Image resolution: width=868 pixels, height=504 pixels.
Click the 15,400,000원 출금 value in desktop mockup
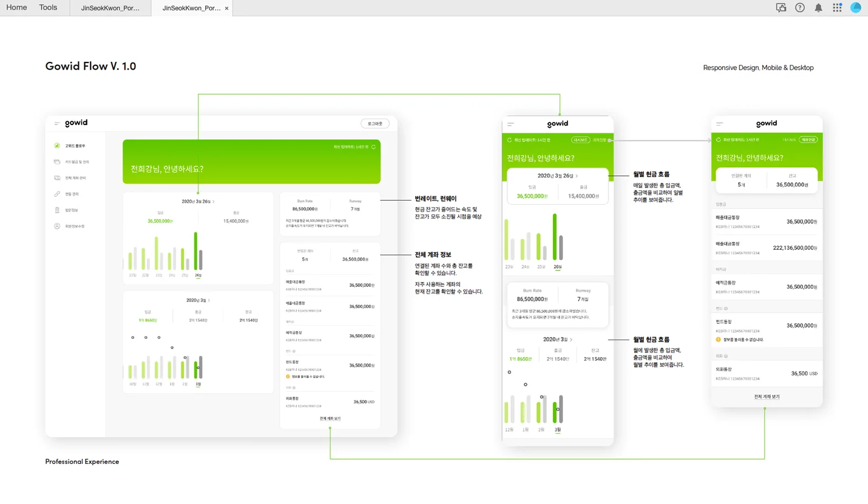point(236,221)
